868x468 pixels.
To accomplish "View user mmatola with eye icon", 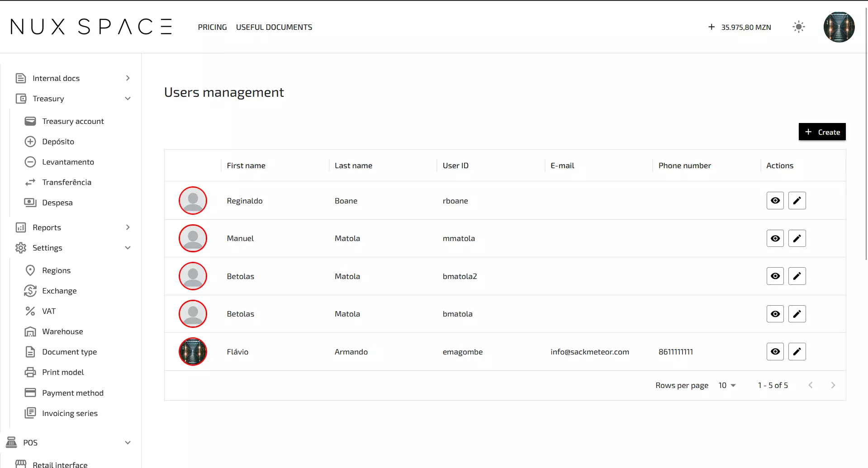I will 775,238.
